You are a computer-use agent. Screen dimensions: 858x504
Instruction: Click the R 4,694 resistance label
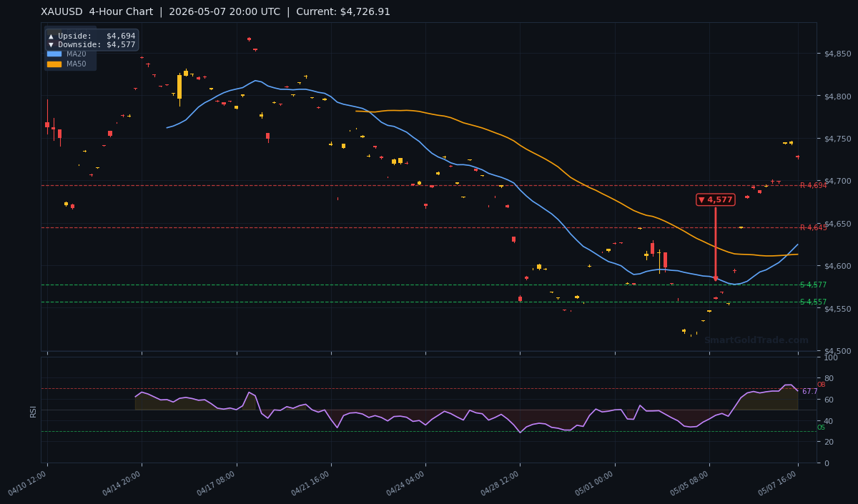click(813, 186)
